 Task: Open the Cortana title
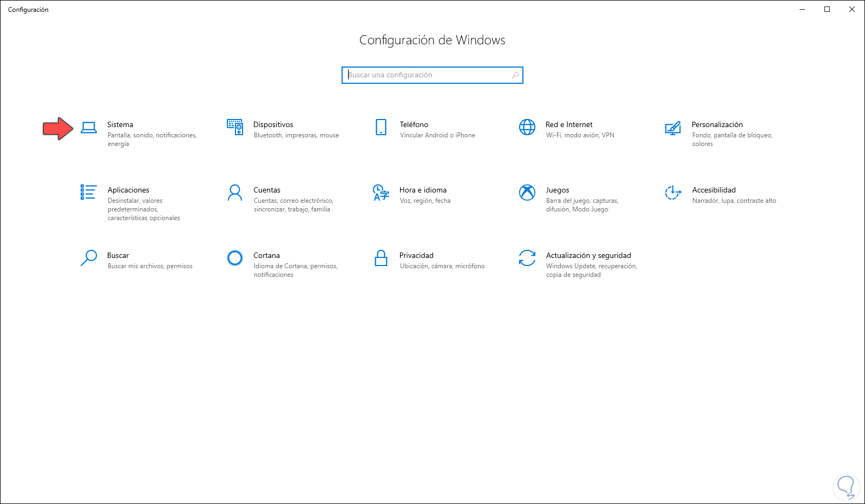point(267,255)
